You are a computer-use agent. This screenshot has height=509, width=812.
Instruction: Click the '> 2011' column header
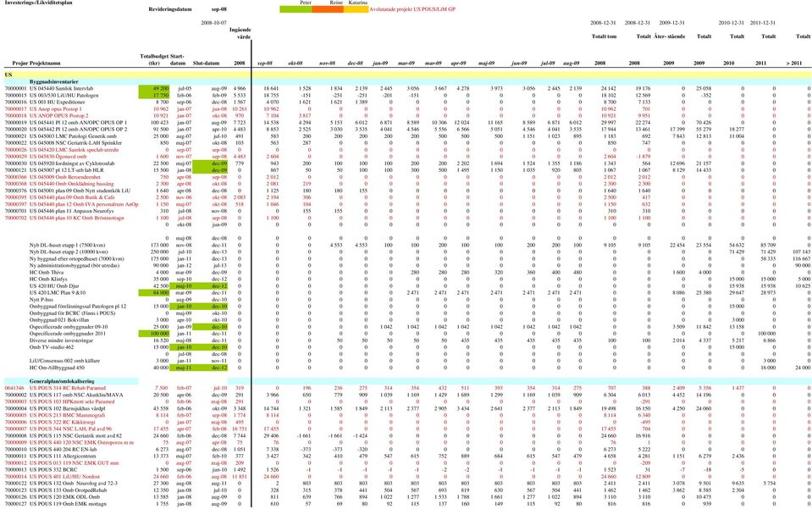(x=793, y=64)
